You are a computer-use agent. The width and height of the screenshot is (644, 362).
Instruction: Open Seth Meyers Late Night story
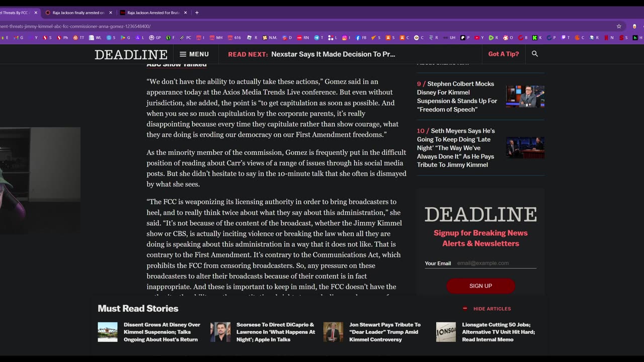pos(456,148)
